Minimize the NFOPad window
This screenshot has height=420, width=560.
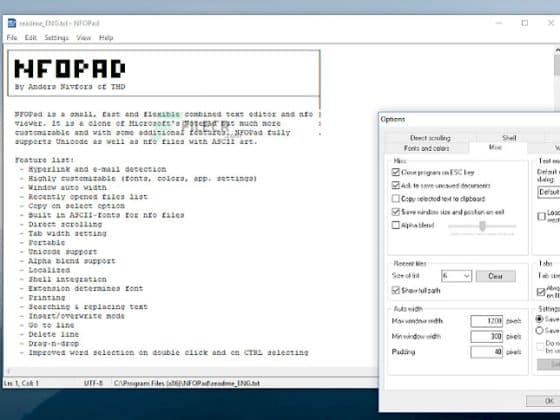[499, 23]
